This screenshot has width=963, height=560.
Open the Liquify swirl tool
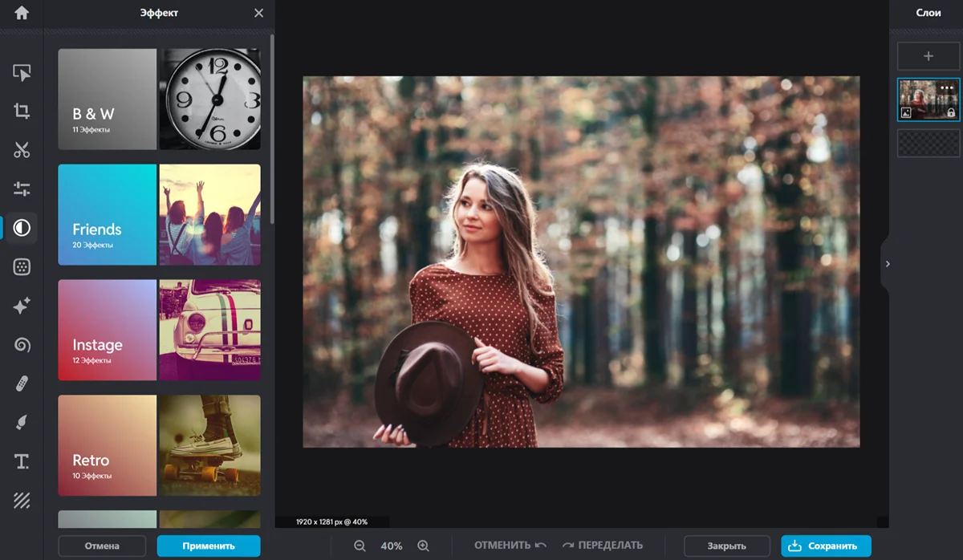(22, 345)
